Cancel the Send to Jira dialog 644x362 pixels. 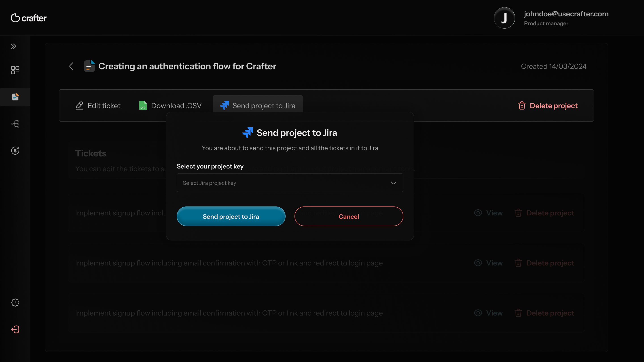click(x=349, y=216)
